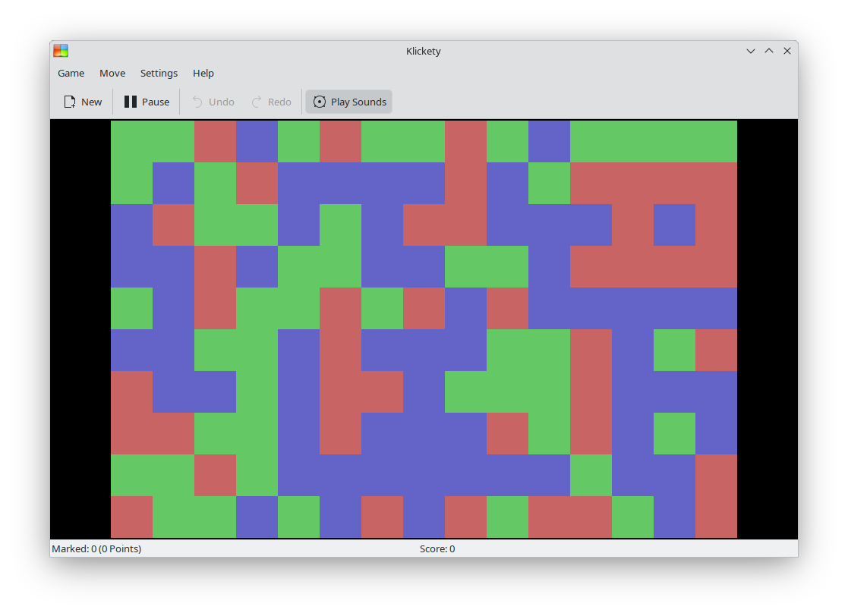
Task: Click the Klickety app icon in title bar
Action: (61, 51)
